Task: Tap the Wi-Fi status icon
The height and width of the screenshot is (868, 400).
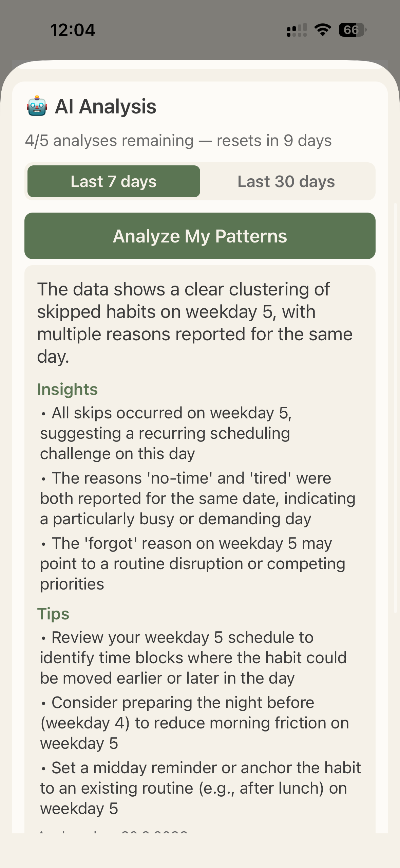Action: 323,30
